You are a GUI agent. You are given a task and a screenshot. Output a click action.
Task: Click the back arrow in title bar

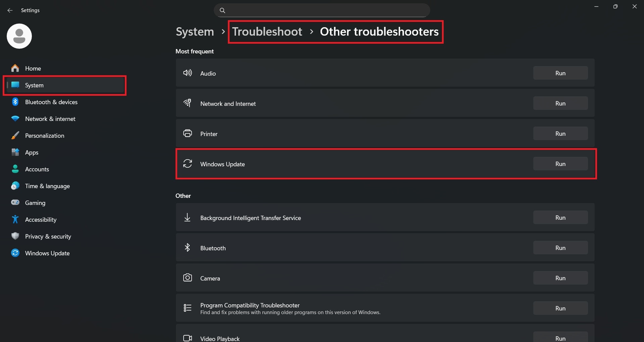pyautogui.click(x=10, y=10)
